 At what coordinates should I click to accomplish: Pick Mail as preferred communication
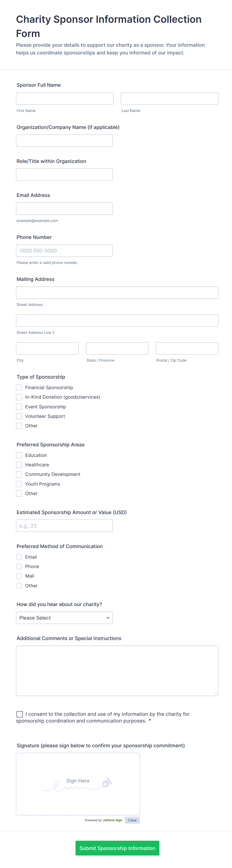pos(19,576)
